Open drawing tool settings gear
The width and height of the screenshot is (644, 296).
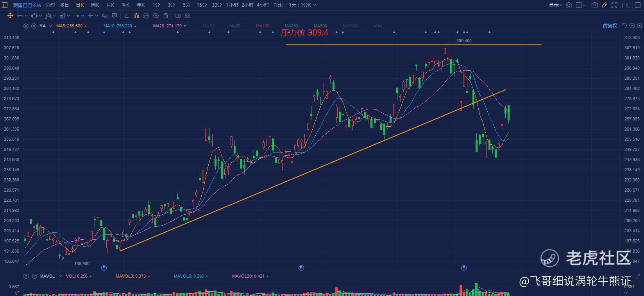pyautogui.click(x=188, y=16)
